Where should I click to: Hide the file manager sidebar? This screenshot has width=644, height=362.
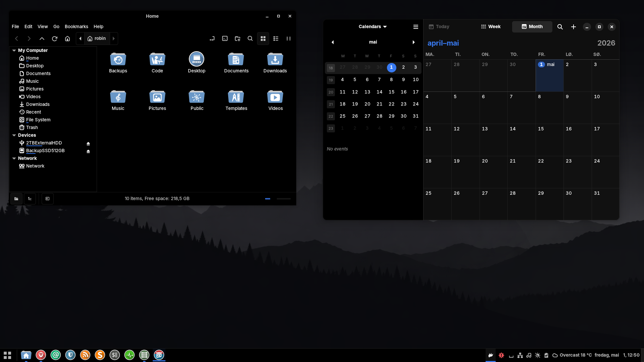pos(48,199)
